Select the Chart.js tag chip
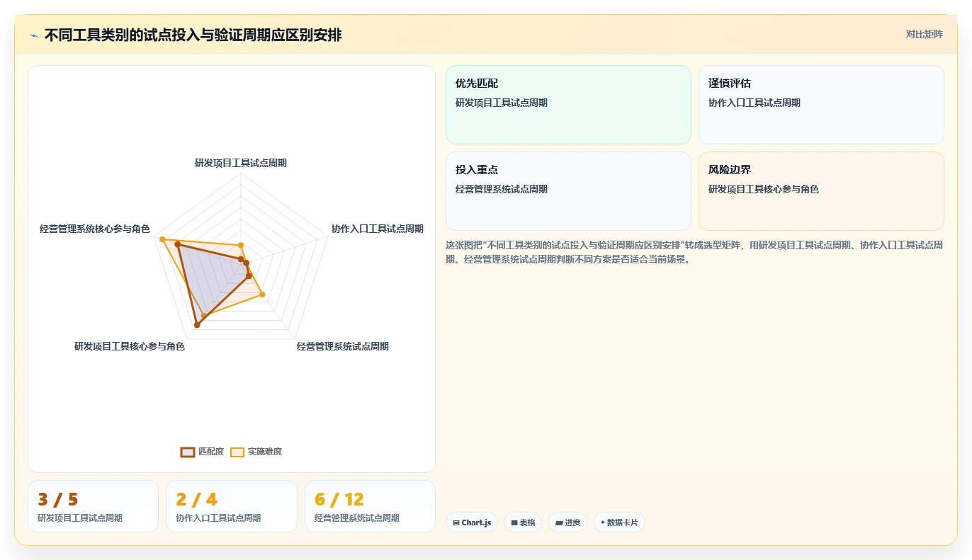Screen dimensions: 972x560 point(472,522)
